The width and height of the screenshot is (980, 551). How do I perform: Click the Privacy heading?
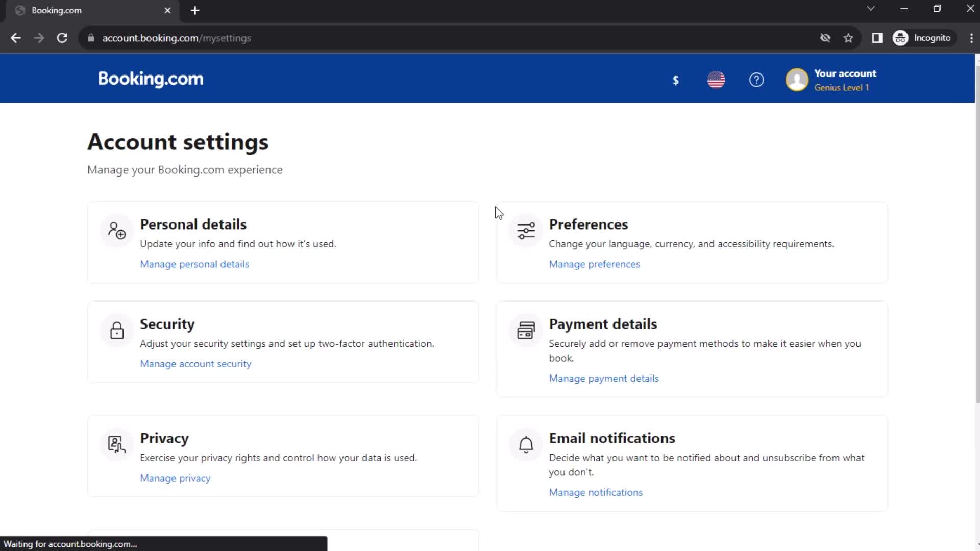pyautogui.click(x=164, y=438)
